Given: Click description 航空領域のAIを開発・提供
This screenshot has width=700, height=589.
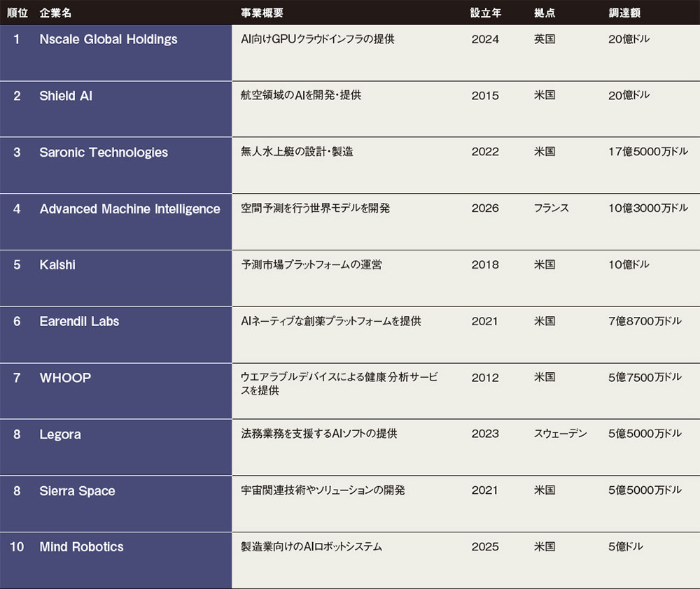Looking at the screenshot, I should (301, 95).
